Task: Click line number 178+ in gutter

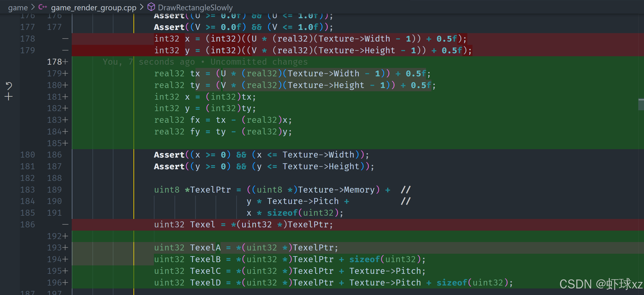Action: [57, 62]
